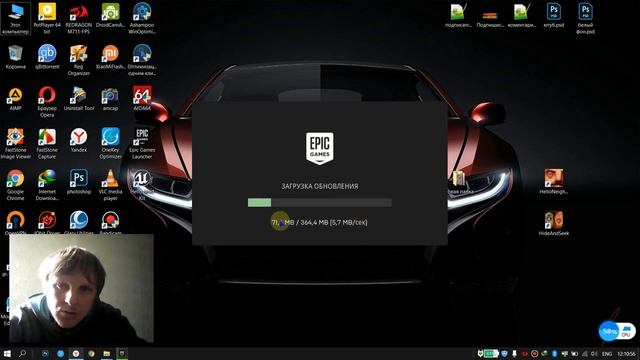Image resolution: width=640 pixels, height=360 pixels.
Task: Open the system clock in taskbar
Action: point(627,354)
